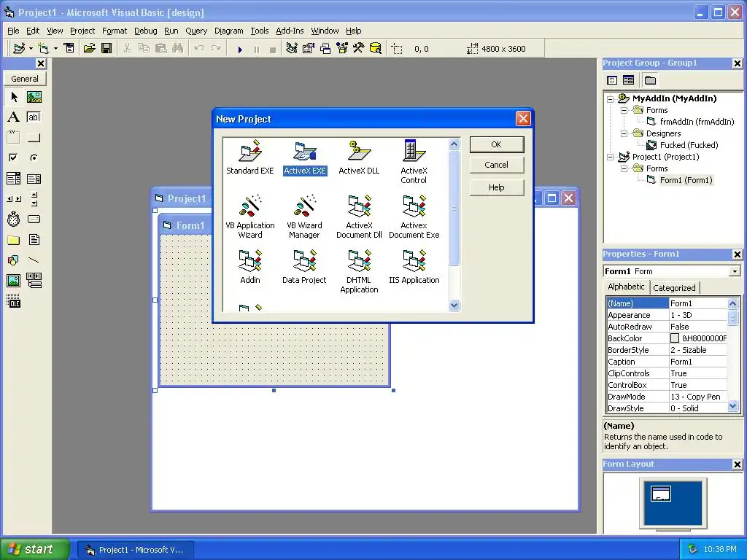Select the Pointer tool in toolbox
747x560 pixels.
point(14,97)
